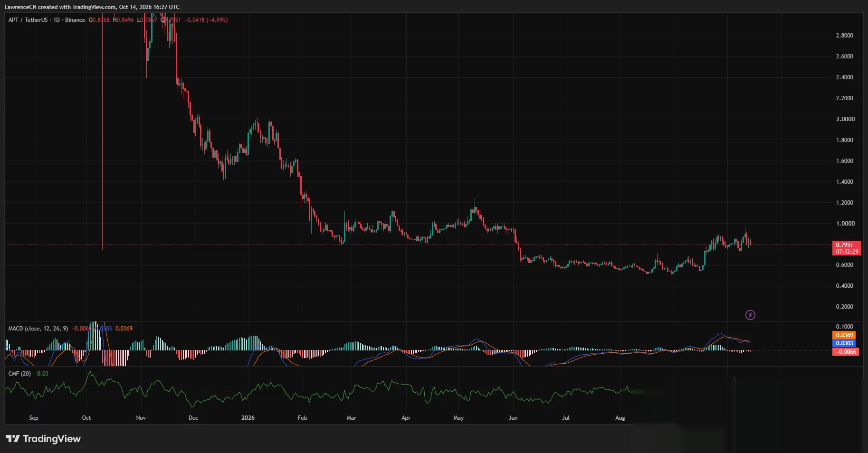Click the red 0.7951 current price label

845,245
